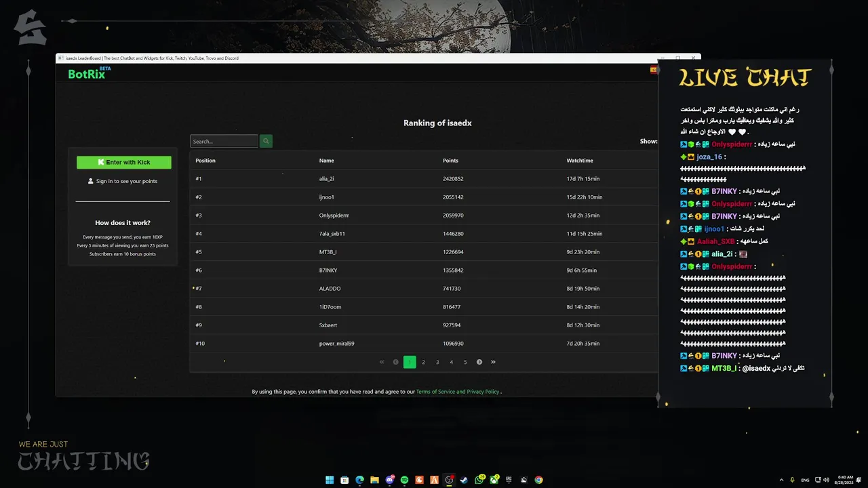Image resolution: width=868 pixels, height=488 pixels.
Task: Click MT3B_I username in live chat
Action: [724, 369]
